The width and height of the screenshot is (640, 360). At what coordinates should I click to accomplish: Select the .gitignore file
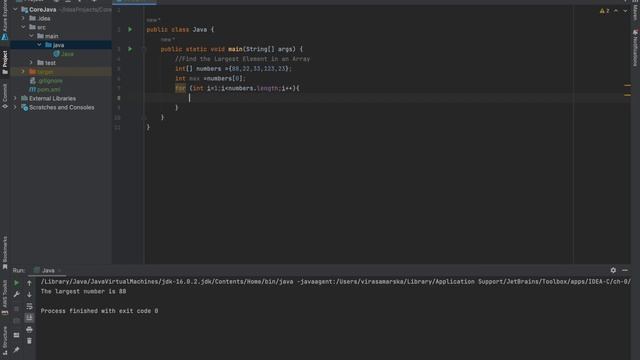click(x=46, y=81)
